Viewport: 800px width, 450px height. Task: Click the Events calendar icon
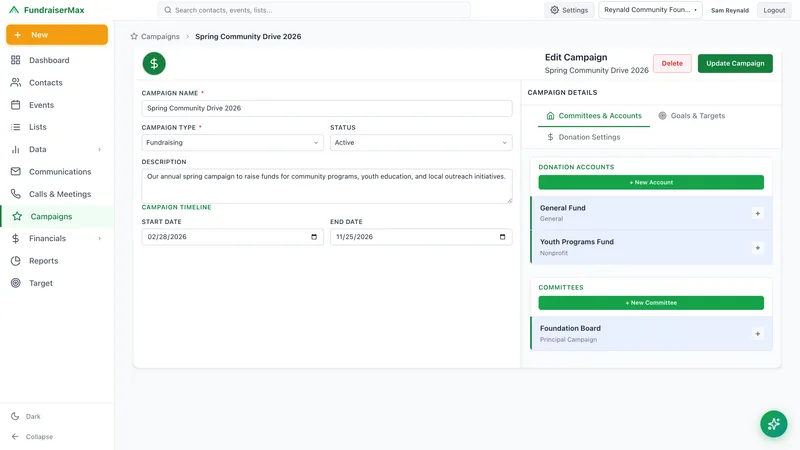pyautogui.click(x=16, y=105)
